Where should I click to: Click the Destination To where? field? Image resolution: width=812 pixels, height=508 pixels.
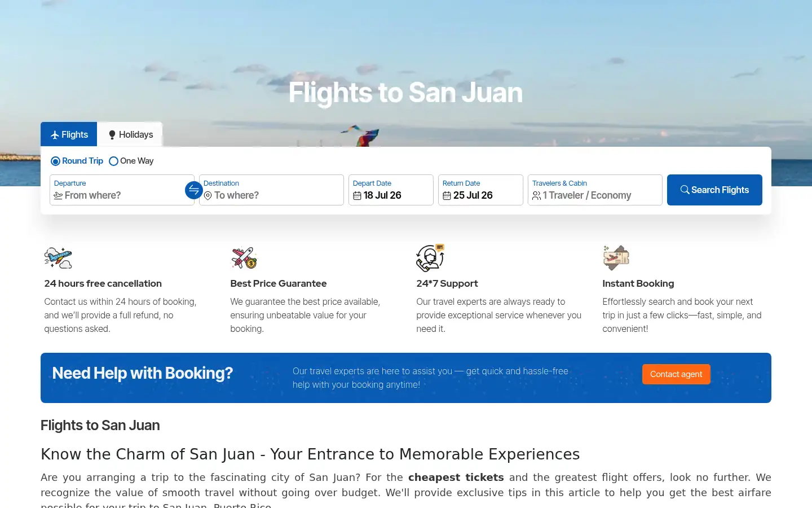click(271, 190)
